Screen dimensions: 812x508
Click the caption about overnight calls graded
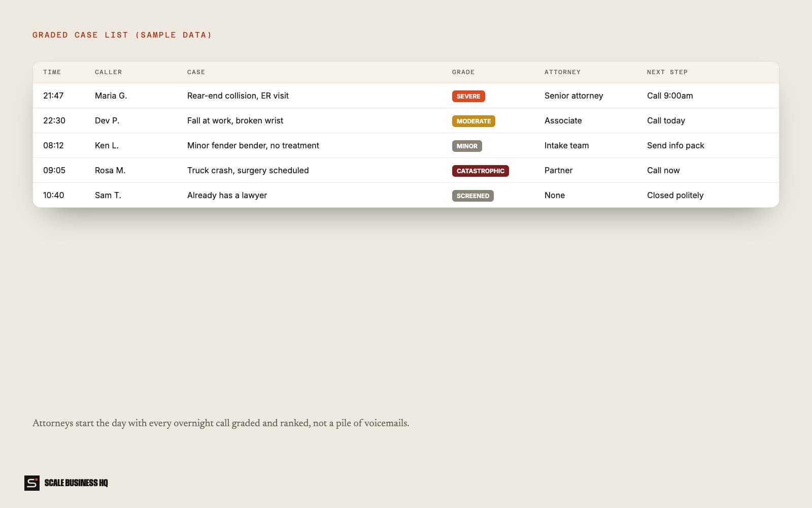(221, 423)
